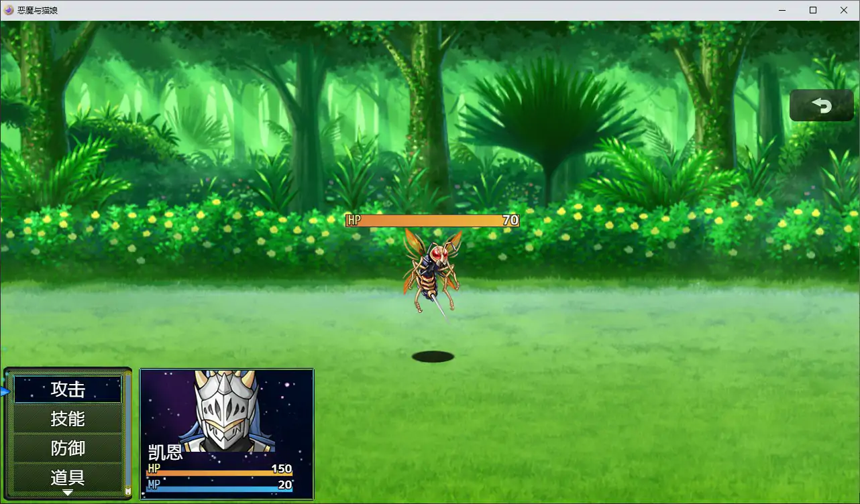Pick the 防御 (Defend) command
Image resolution: width=860 pixels, height=504 pixels.
(68, 448)
